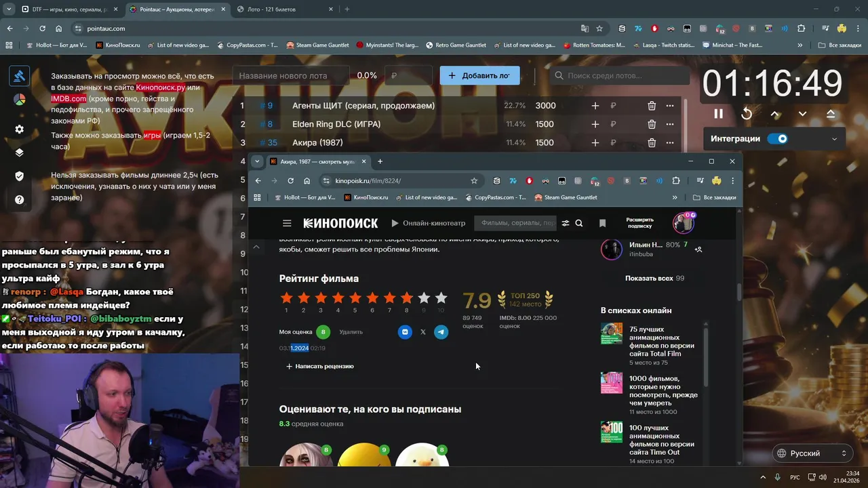Screen dimensions: 868x488
Task: Open the Русский language dropdown
Action: click(813, 453)
